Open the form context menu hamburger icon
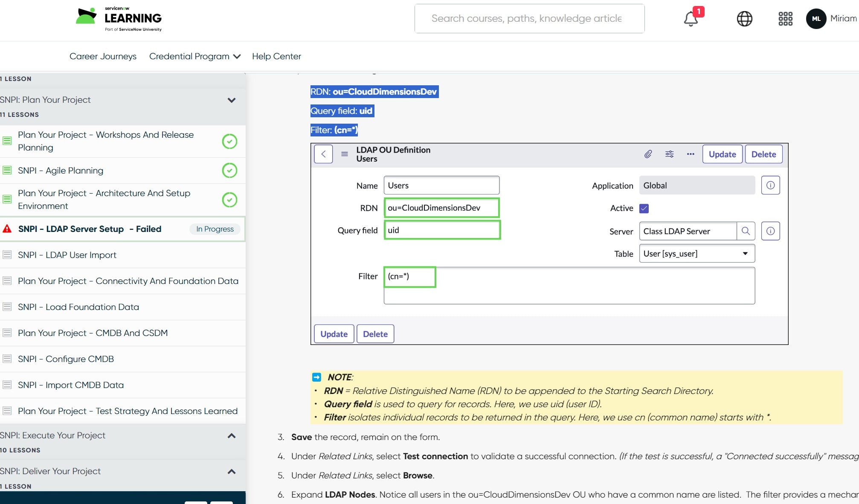The width and height of the screenshot is (859, 504). click(344, 154)
